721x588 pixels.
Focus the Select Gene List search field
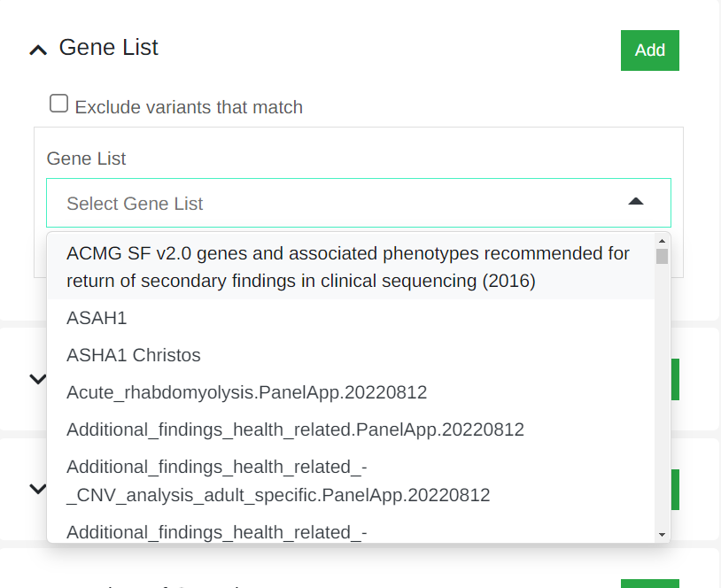click(337, 204)
